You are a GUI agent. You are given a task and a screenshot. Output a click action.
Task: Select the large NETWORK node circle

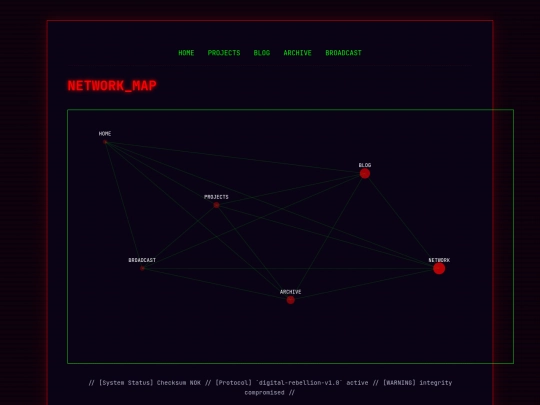(439, 268)
